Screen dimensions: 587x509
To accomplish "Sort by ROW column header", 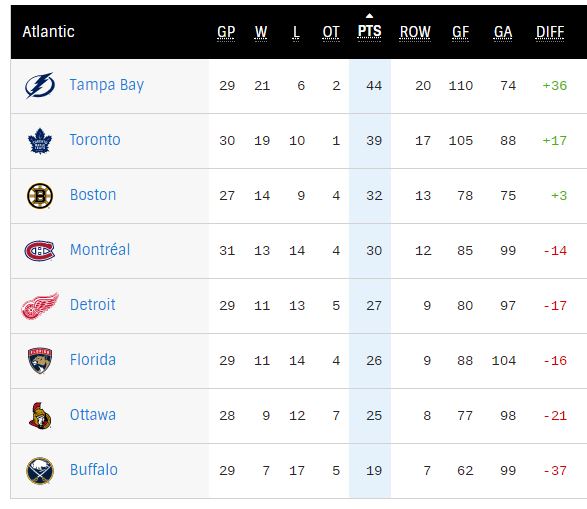I will tap(415, 32).
